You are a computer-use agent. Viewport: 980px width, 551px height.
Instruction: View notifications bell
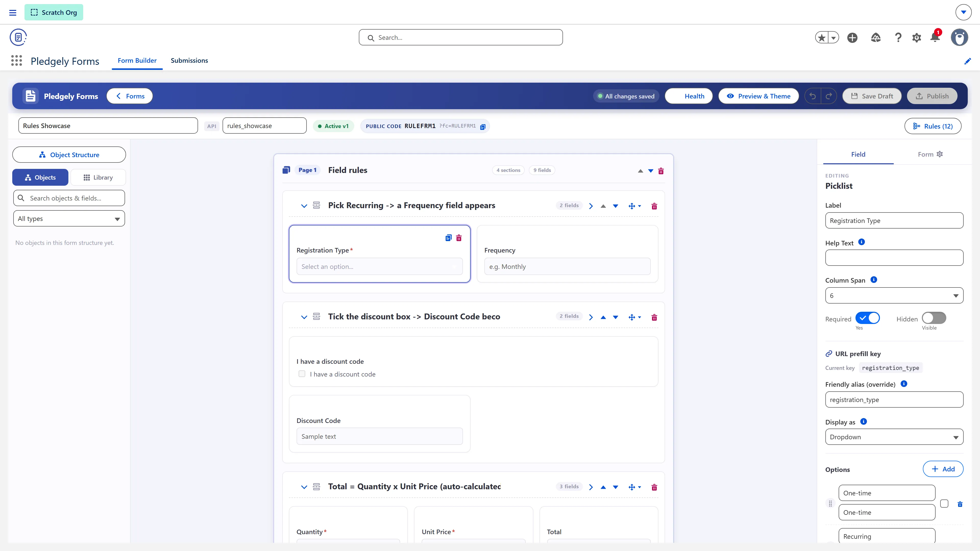[x=935, y=37]
